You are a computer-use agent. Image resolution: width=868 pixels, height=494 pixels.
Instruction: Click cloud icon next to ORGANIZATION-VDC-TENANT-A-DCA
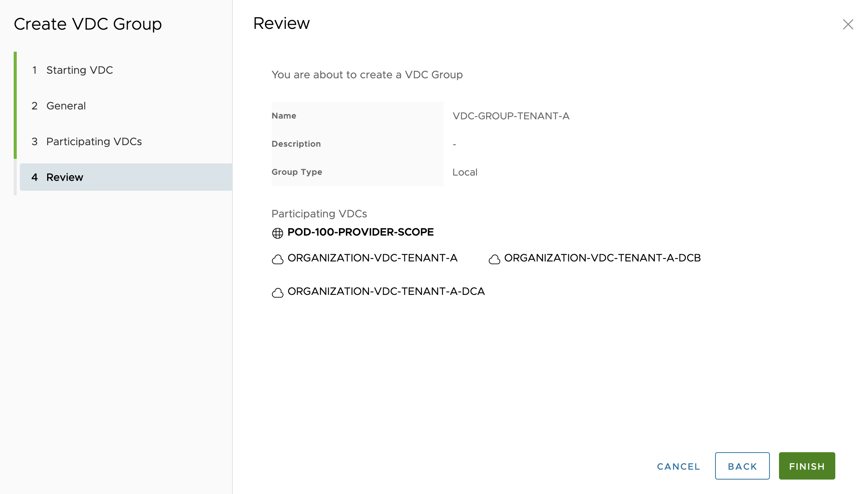coord(278,293)
